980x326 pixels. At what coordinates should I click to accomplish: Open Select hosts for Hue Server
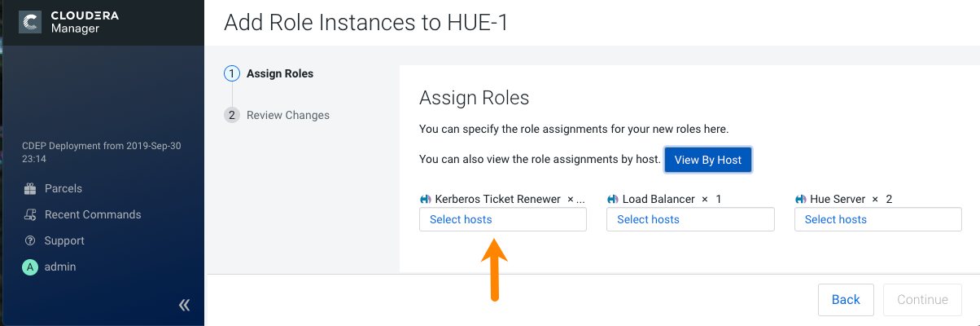point(877,219)
